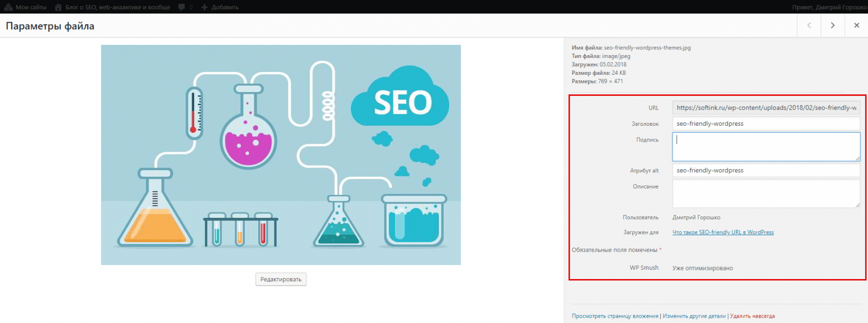Screen dimensions: 868x323
Task: Click 'Просмотреть страницу вложения' link
Action: click(615, 316)
